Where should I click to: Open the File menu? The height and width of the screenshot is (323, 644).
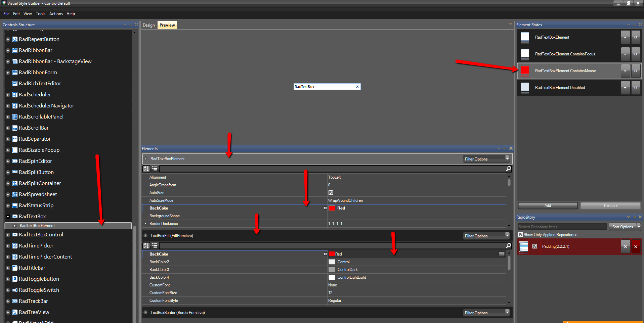click(x=6, y=14)
